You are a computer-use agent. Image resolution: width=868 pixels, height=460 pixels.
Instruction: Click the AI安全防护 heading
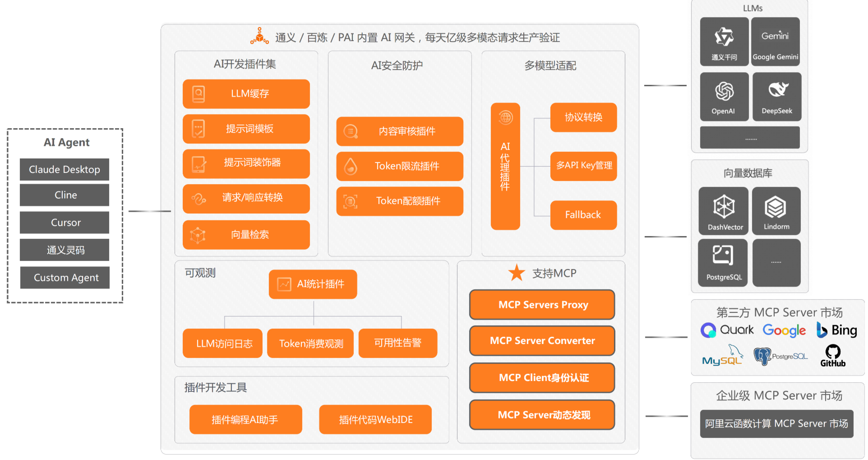[397, 65]
